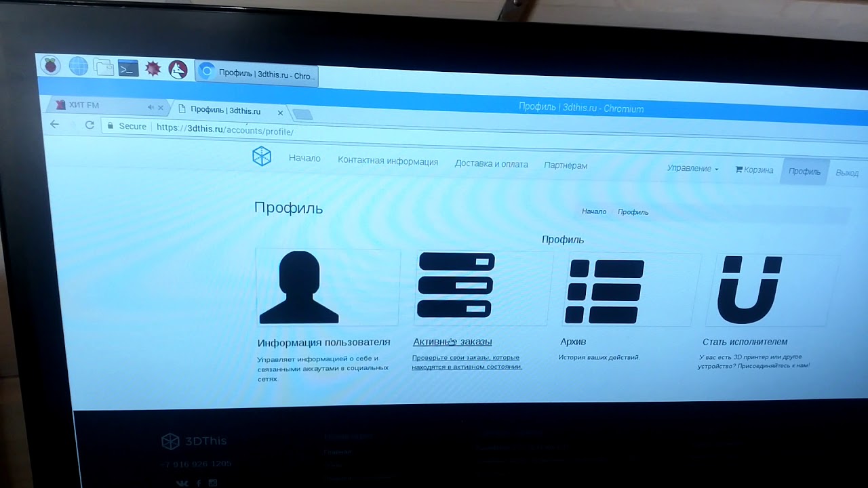Click the 3DThis footer logo
Image resolution: width=868 pixels, height=488 pixels.
[194, 441]
